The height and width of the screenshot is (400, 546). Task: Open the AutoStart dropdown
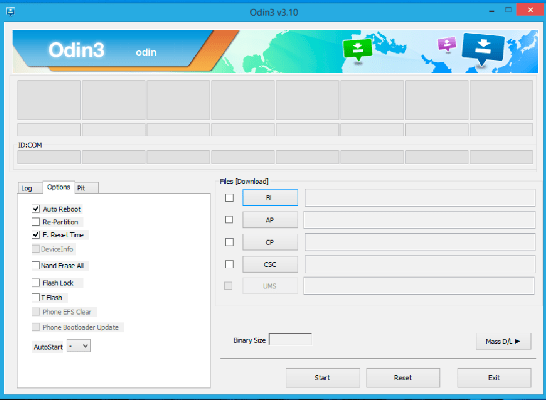click(79, 346)
